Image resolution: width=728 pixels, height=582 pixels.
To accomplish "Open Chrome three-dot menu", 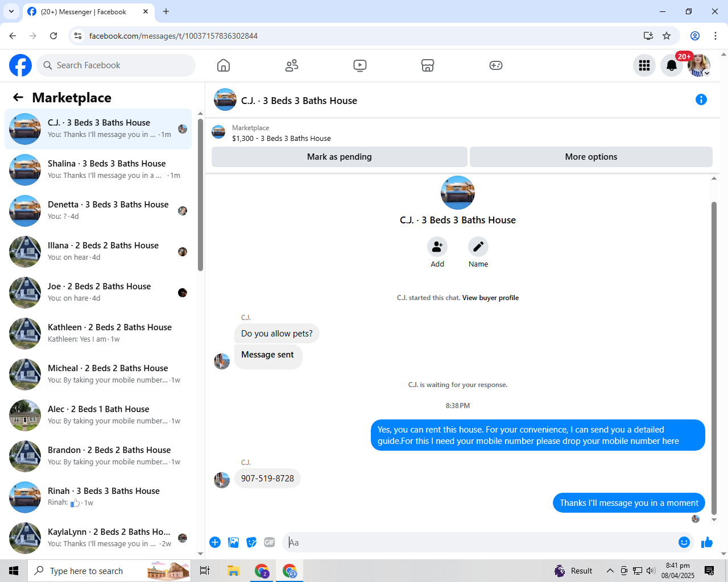I will coord(715,36).
